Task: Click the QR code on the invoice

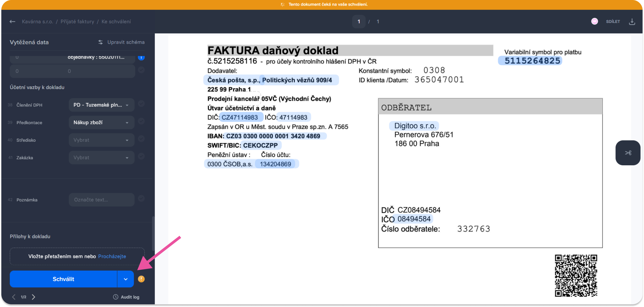Action: 576,276
